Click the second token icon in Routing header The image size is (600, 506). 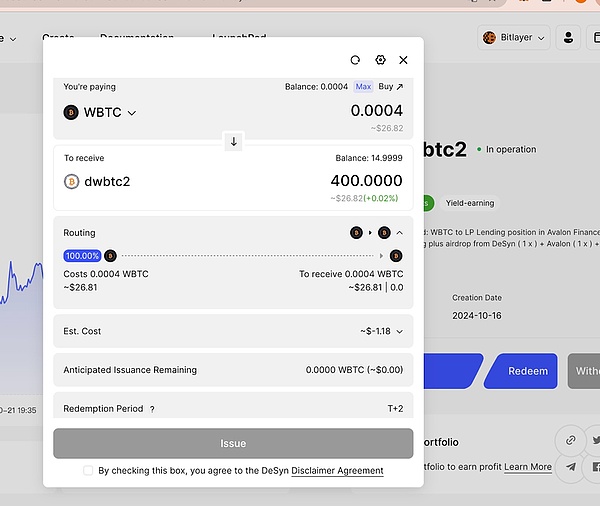click(x=384, y=233)
